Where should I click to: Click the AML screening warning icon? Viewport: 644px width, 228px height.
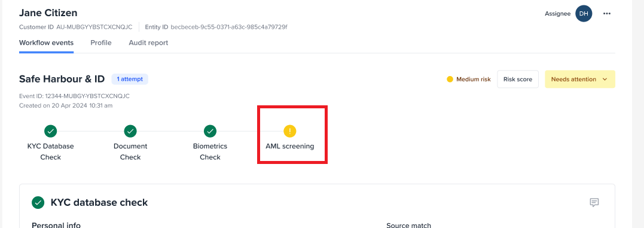290,132
